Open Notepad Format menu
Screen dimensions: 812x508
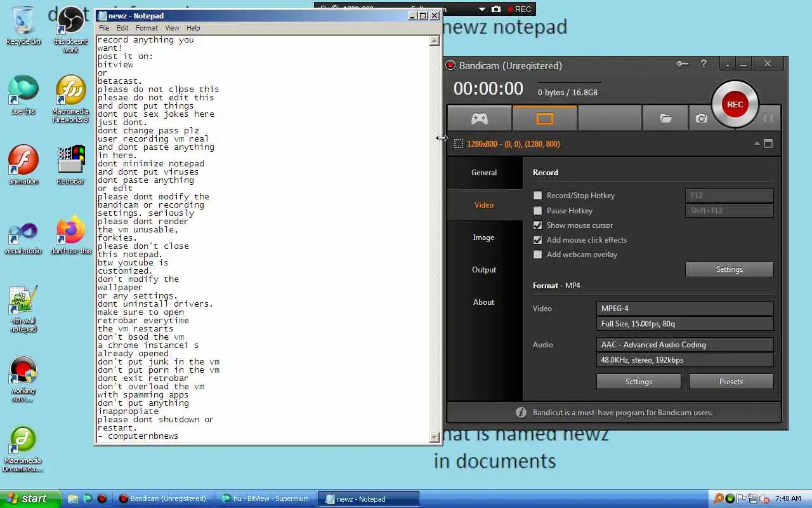(x=147, y=28)
